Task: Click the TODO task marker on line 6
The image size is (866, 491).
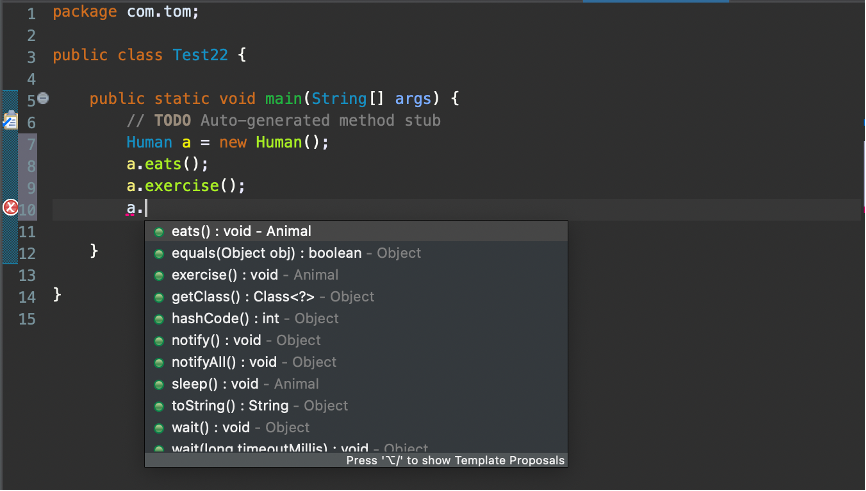Action: [10, 120]
